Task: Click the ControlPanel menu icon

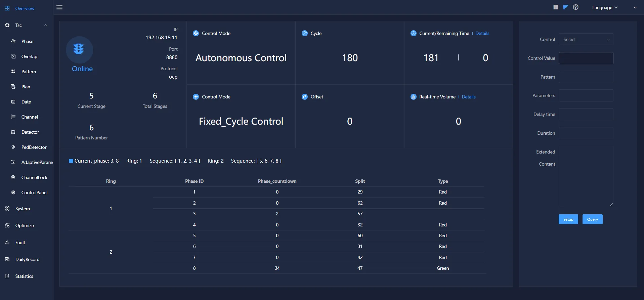Action: tap(13, 192)
